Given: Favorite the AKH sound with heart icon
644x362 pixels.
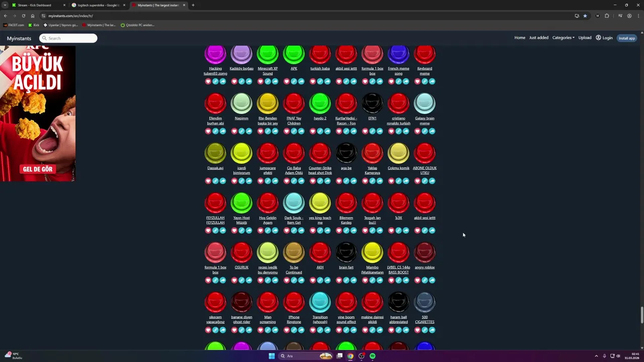Looking at the screenshot, I should [x=312, y=281].
